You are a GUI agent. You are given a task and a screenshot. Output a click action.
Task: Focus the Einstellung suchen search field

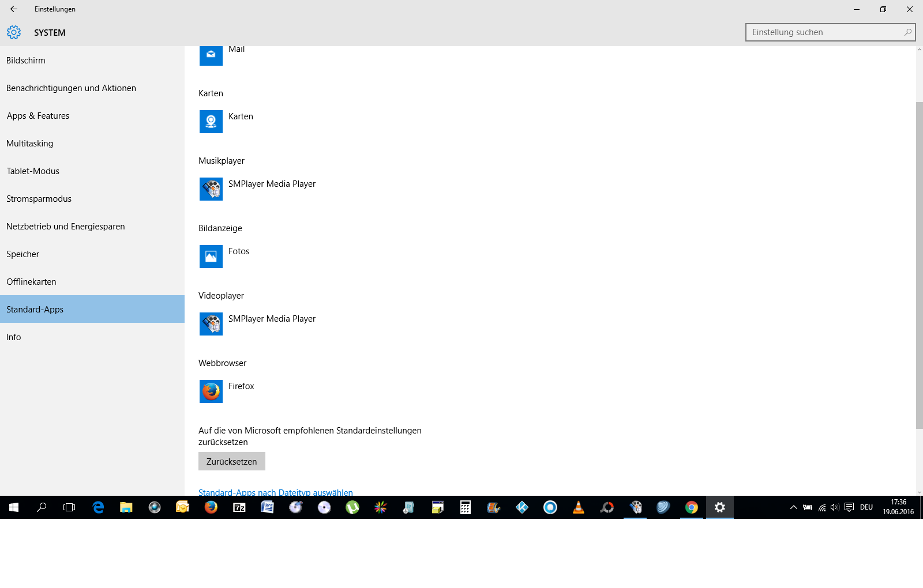pos(831,32)
